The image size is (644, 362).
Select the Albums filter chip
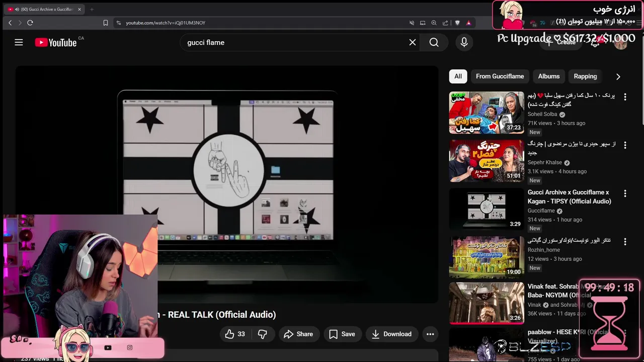click(x=548, y=76)
